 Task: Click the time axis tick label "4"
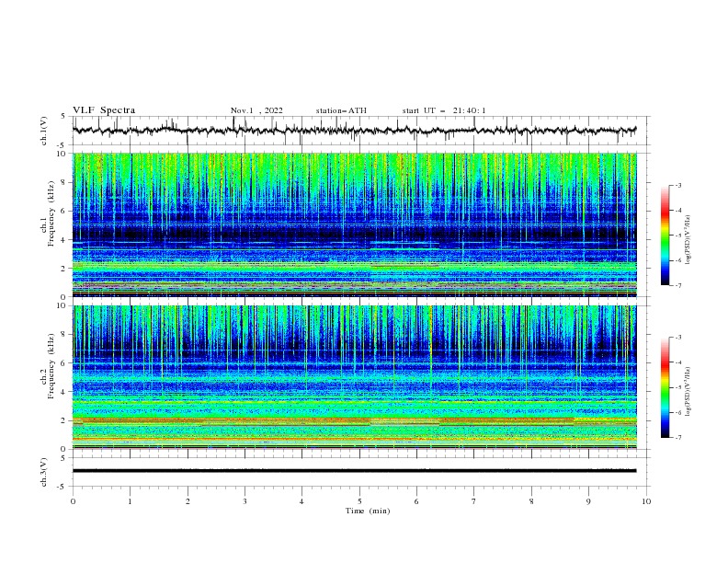coord(301,501)
